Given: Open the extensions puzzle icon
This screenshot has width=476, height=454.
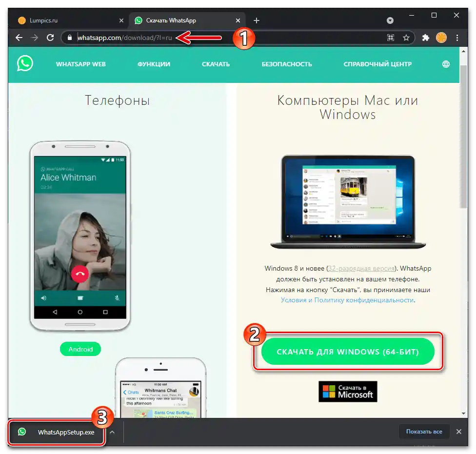Looking at the screenshot, I should (426, 38).
